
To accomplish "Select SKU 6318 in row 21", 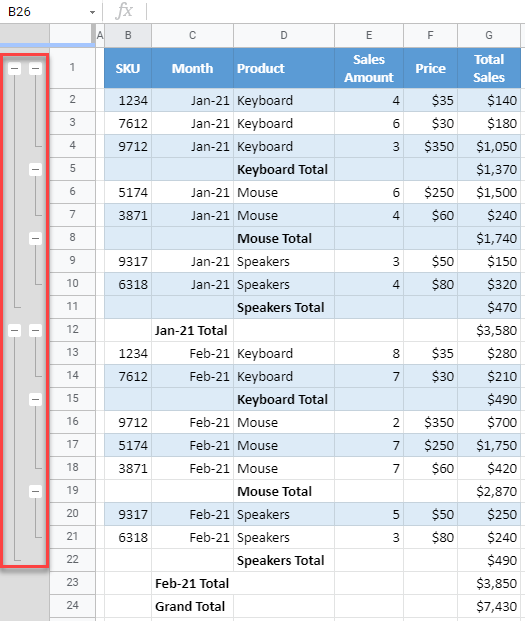I will pos(128,537).
